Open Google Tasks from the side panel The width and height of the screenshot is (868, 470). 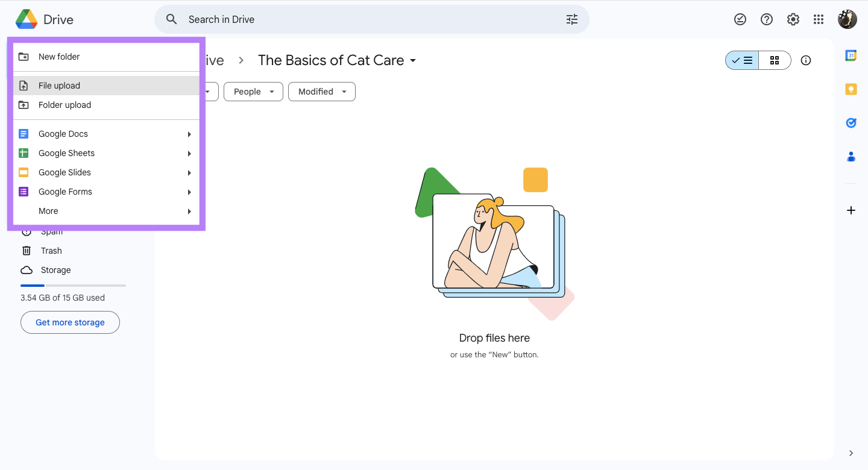coord(851,122)
